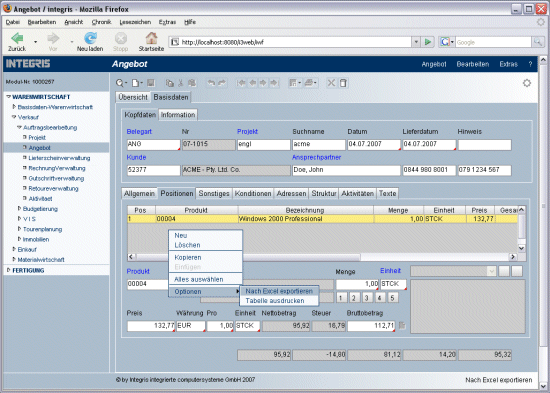Click Firefox Zurück back button
The width and height of the screenshot is (550, 393).
(17, 42)
